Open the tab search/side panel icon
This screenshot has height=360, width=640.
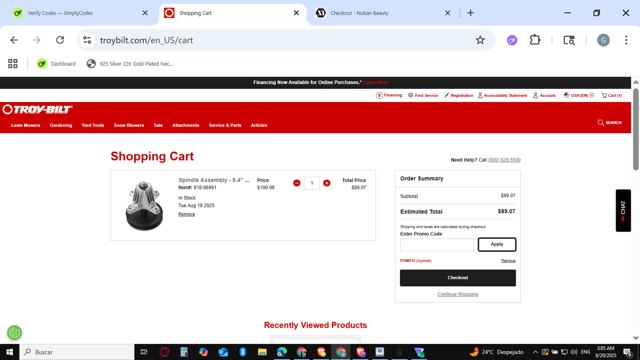coord(569,40)
